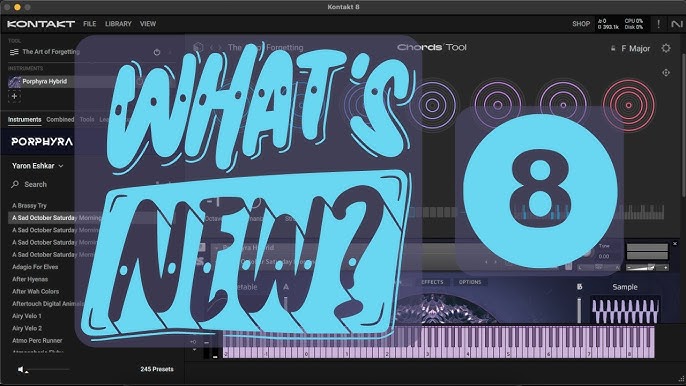Image resolution: width=686 pixels, height=386 pixels.
Task: Select preset Adagio For Elves
Action: [35, 267]
